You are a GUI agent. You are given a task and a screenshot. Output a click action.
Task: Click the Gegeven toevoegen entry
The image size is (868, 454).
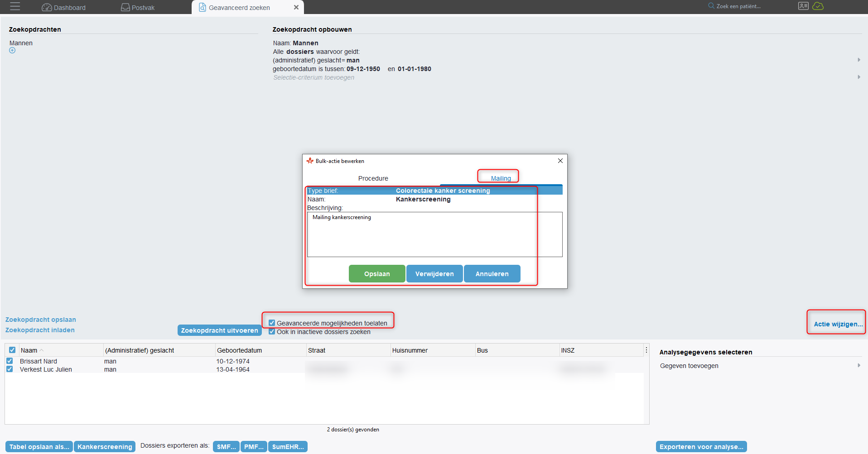coord(689,366)
